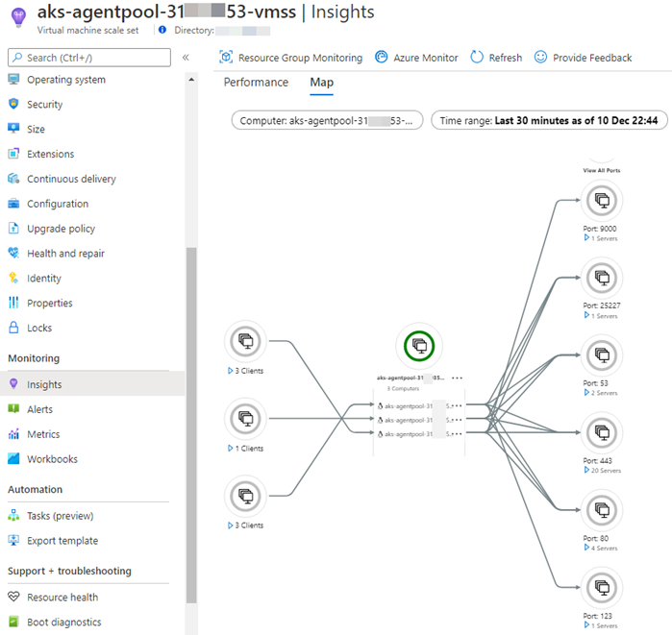Select the Port 9000 server group node
The image size is (672, 635).
[602, 200]
